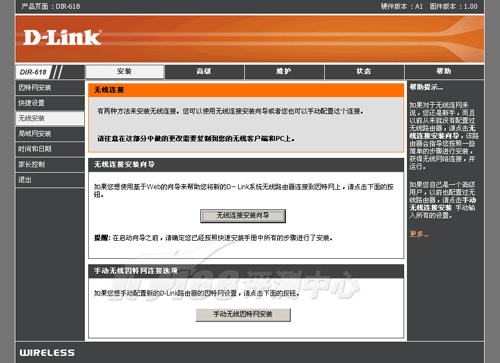
Task: Click 退出 to log out
Action: click(50, 180)
